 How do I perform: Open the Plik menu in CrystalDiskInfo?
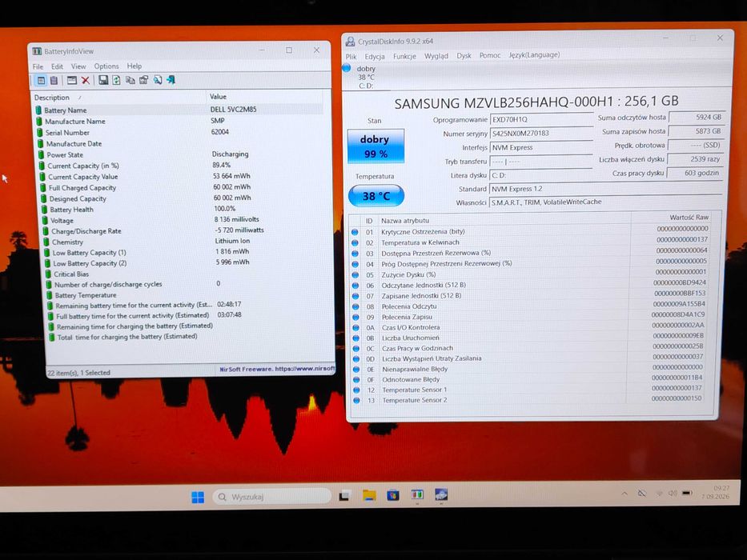click(351, 56)
